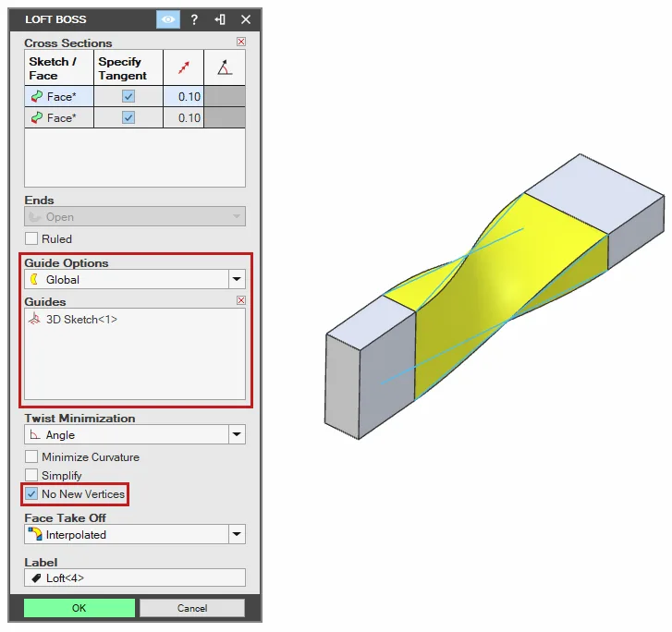Click the tangent angle column header icon
The height and width of the screenshot is (632, 672).
[x=225, y=67]
